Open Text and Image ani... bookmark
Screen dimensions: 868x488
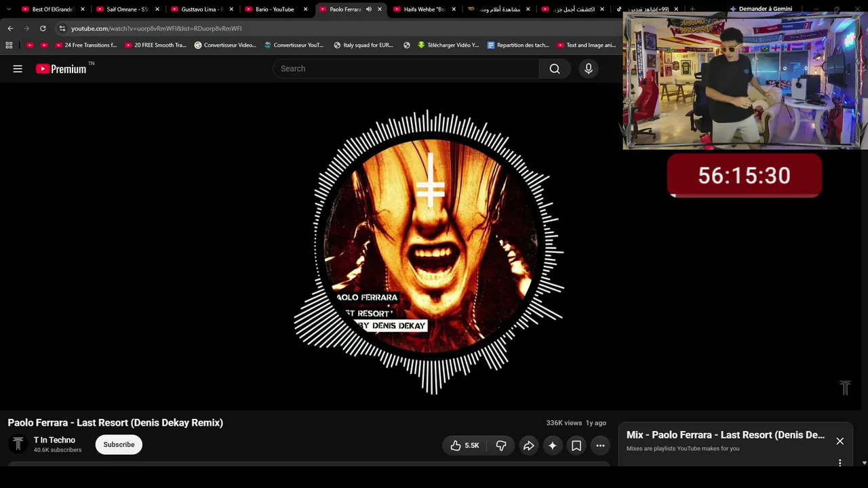coord(587,45)
